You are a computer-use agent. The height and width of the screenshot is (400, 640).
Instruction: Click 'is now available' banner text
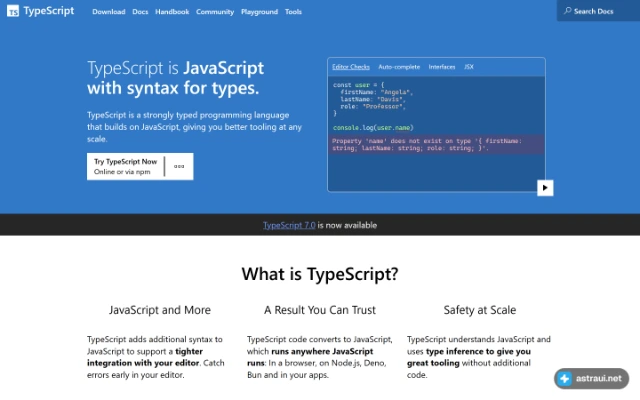click(347, 225)
